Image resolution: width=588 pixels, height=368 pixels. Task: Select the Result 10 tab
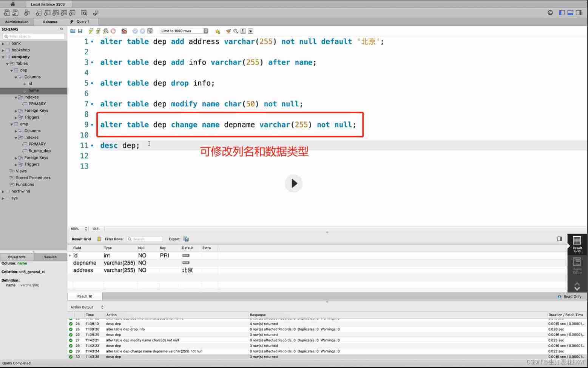pos(85,297)
